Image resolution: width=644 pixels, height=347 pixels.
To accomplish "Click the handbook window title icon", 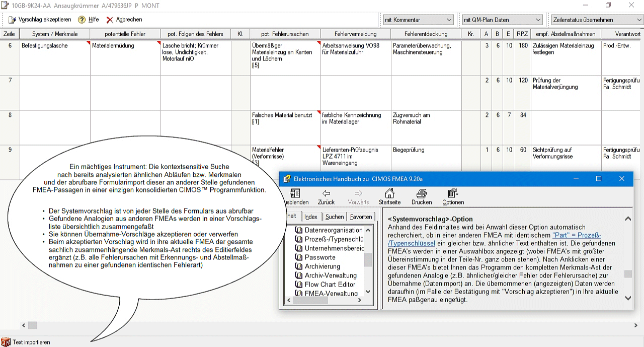I will 287,178.
